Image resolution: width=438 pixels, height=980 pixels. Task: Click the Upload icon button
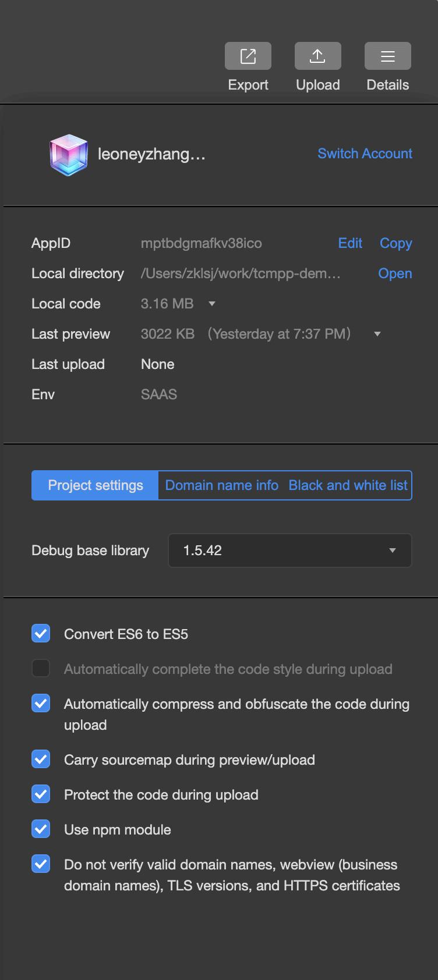pyautogui.click(x=318, y=56)
